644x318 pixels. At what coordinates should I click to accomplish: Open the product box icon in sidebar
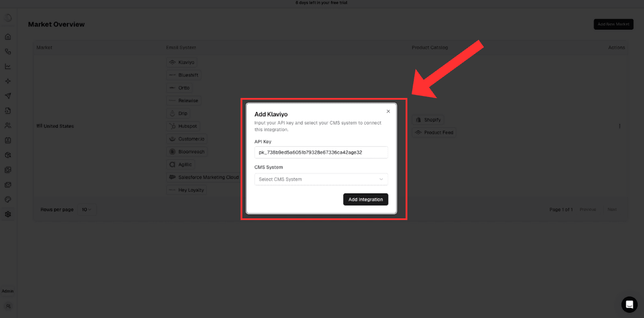tap(8, 155)
